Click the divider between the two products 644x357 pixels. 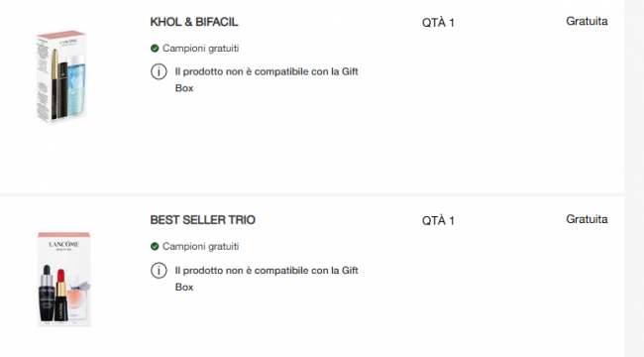click(312, 194)
